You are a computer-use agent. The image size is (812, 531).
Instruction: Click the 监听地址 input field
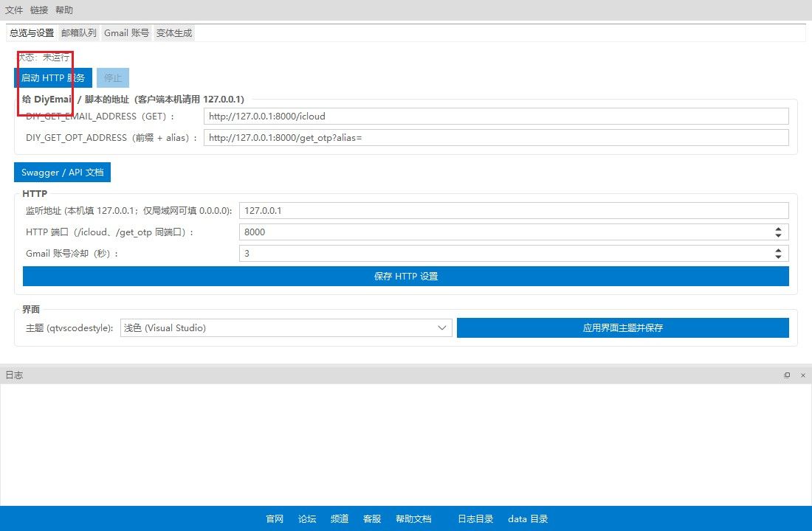pos(514,210)
